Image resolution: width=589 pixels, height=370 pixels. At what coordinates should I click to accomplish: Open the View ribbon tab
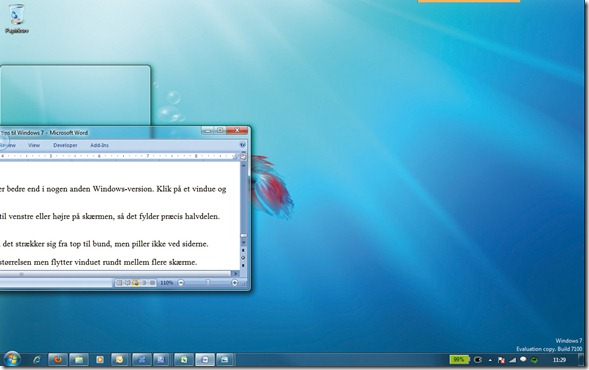pyautogui.click(x=34, y=145)
